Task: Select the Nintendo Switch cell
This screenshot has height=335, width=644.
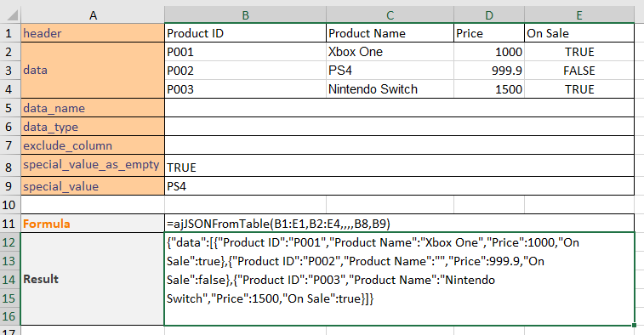Action: [390, 89]
